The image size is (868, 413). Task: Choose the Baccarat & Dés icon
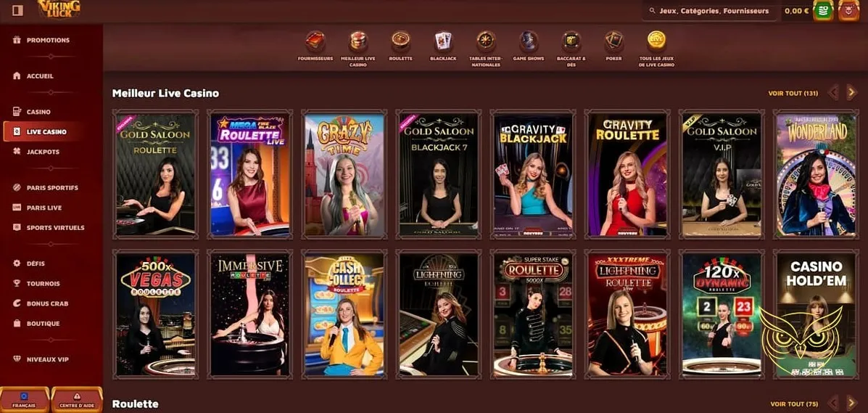coord(571,41)
